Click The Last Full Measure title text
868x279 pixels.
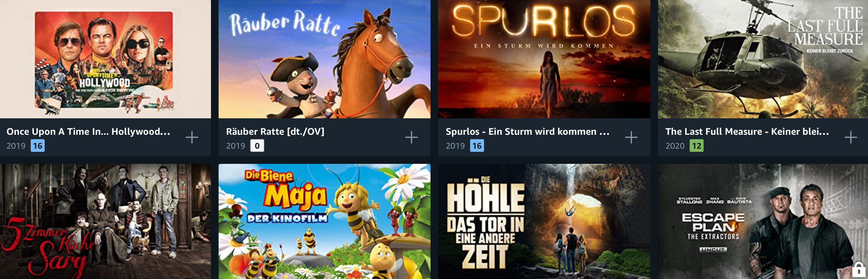747,132
